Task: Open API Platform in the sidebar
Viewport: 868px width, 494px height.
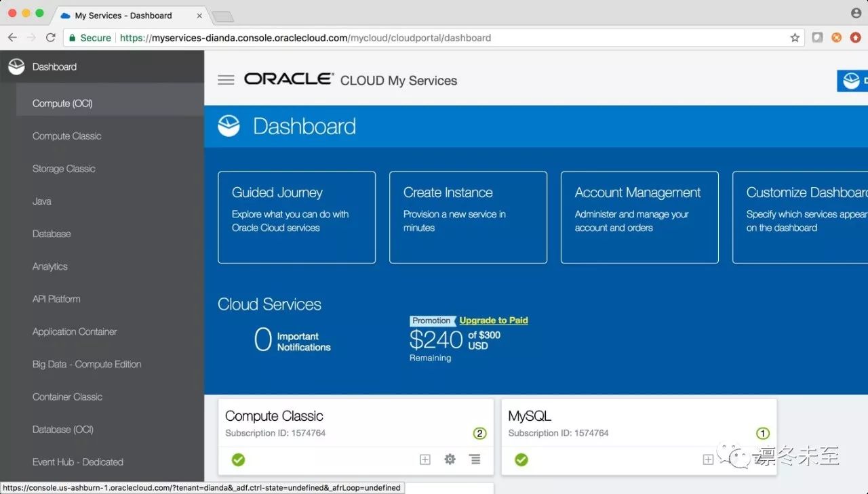Action: click(x=56, y=299)
